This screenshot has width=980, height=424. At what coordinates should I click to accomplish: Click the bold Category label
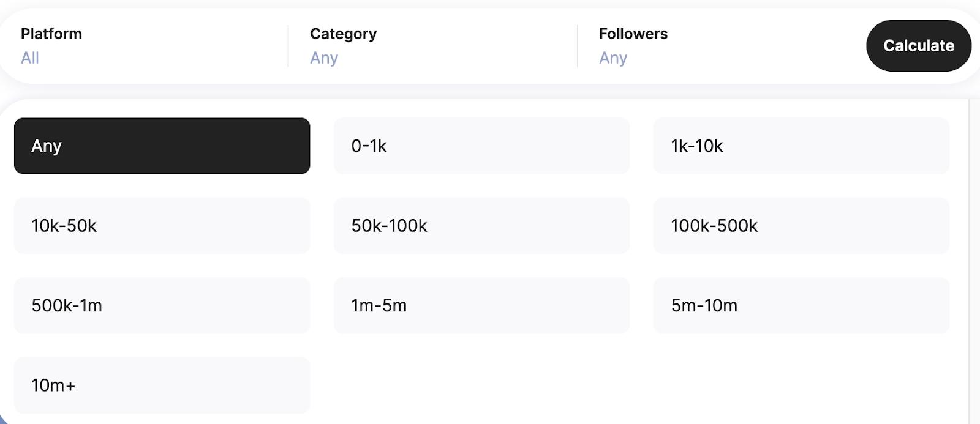coord(344,34)
